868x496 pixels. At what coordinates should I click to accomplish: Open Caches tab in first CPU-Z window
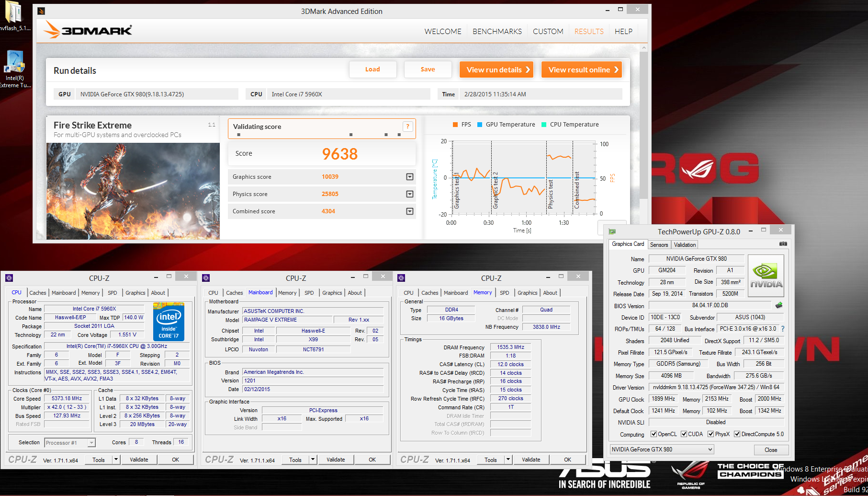pos(37,293)
